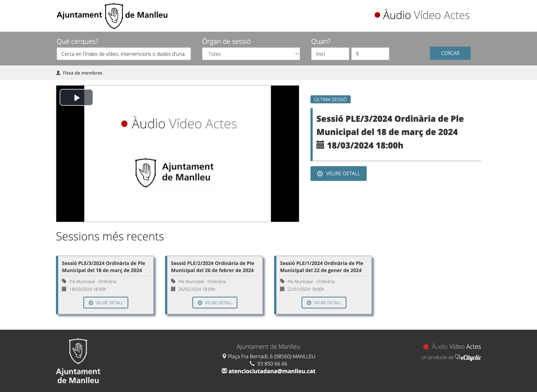Click the calendar icon next to 18/03/2024 18:00h heading

(320, 145)
